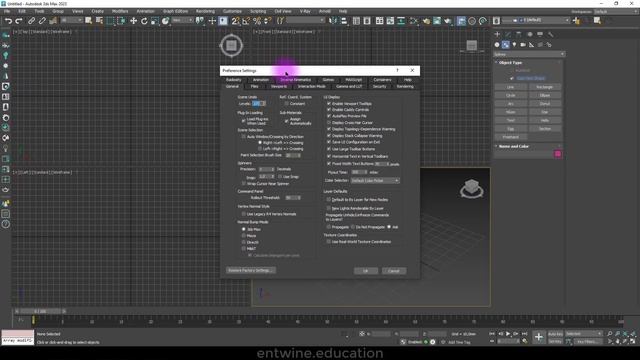Select the DirectX normal bump mode radio
Screen dimensions: 640x360
[244, 242]
